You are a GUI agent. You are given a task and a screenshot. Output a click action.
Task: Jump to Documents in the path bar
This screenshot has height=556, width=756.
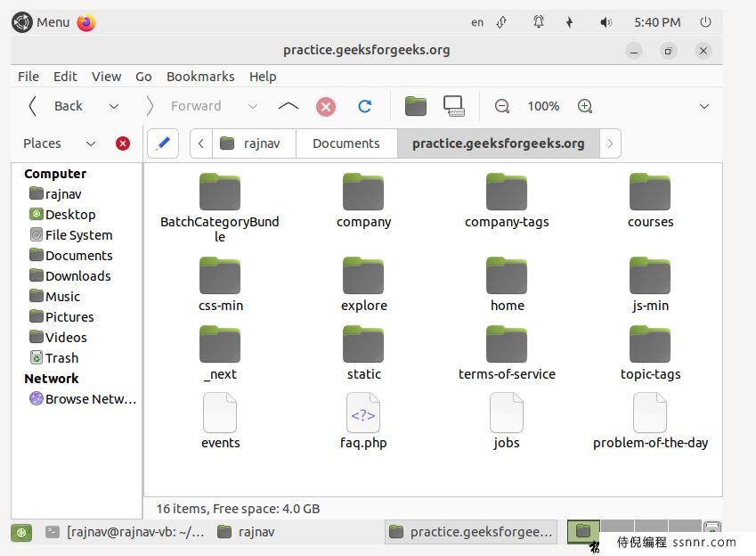point(346,143)
